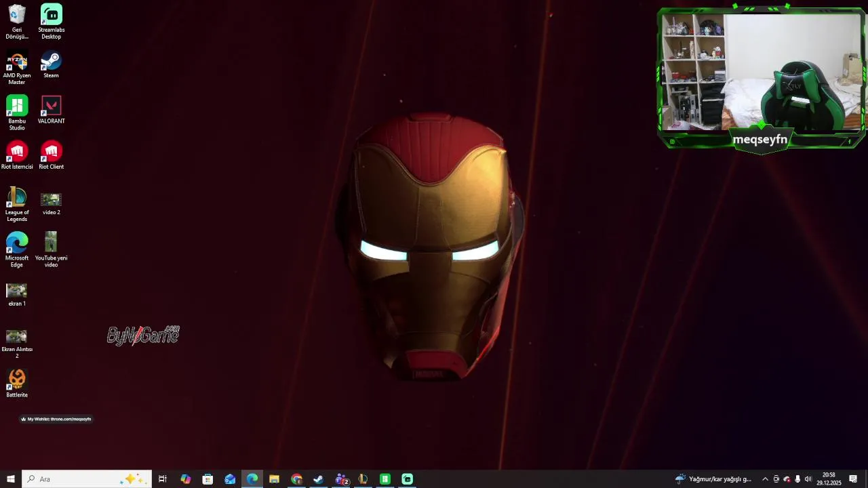868x488 pixels.
Task: Open the notification center icon
Action: [x=853, y=479]
